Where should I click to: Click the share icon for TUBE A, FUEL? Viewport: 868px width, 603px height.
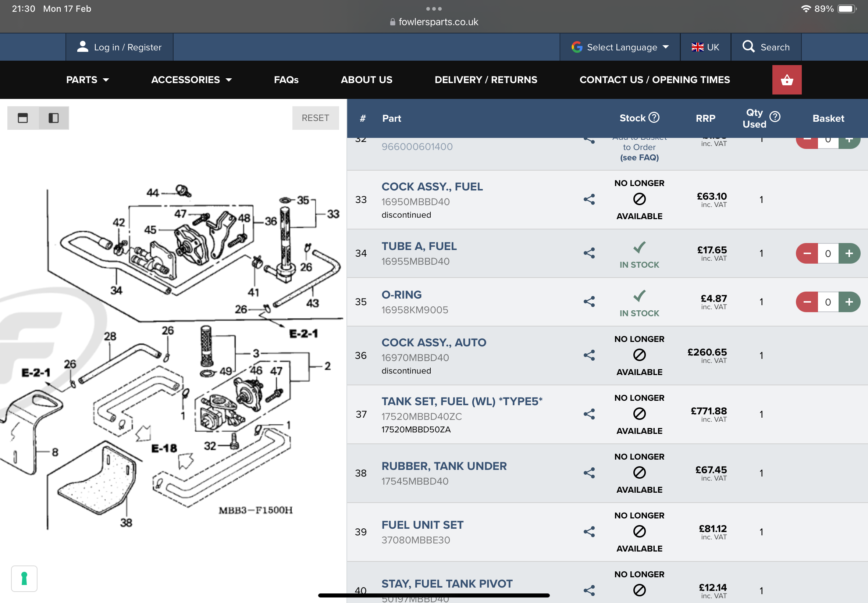point(589,253)
